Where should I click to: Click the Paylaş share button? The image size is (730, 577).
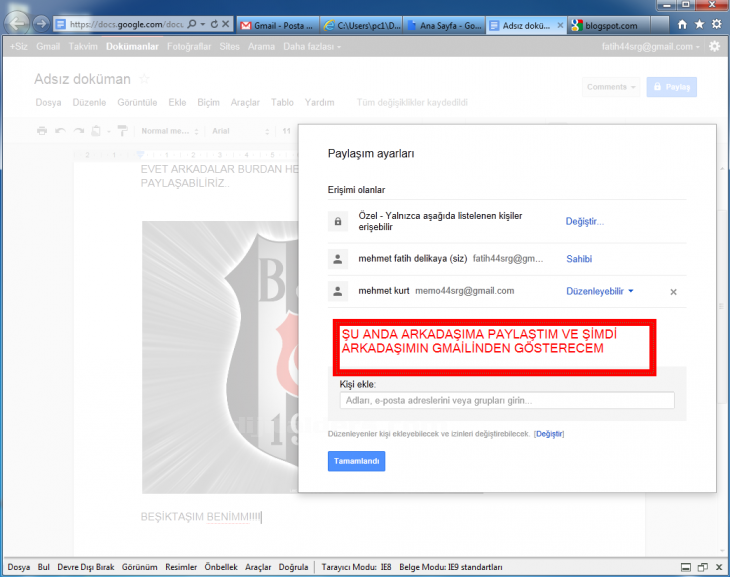pyautogui.click(x=672, y=87)
